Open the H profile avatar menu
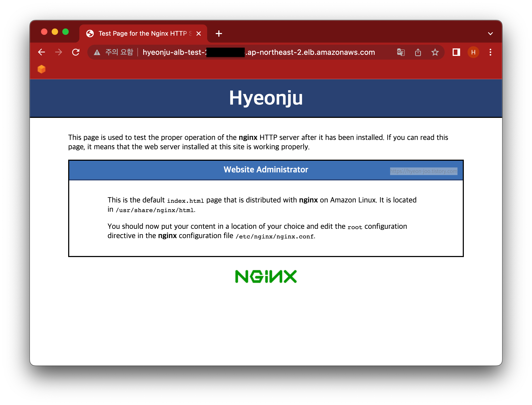Image resolution: width=532 pixels, height=405 pixels. point(473,52)
